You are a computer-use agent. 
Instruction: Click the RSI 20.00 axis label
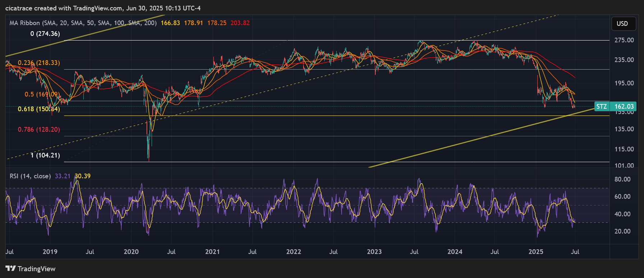(x=622, y=231)
